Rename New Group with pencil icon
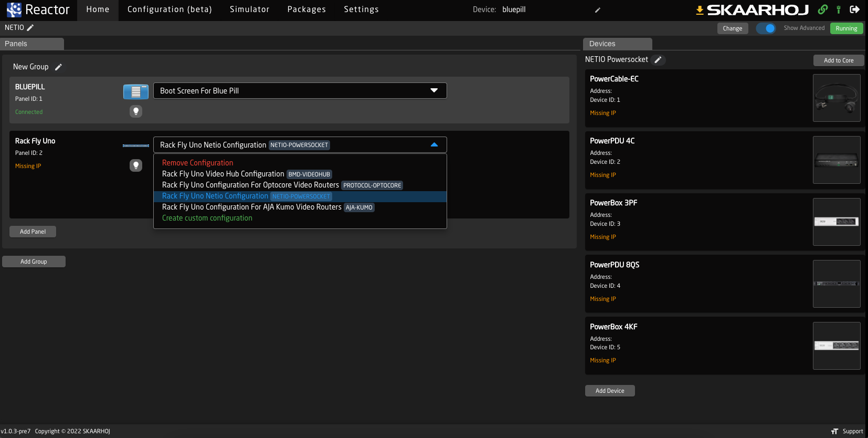Image resolution: width=868 pixels, height=438 pixels. pos(58,67)
